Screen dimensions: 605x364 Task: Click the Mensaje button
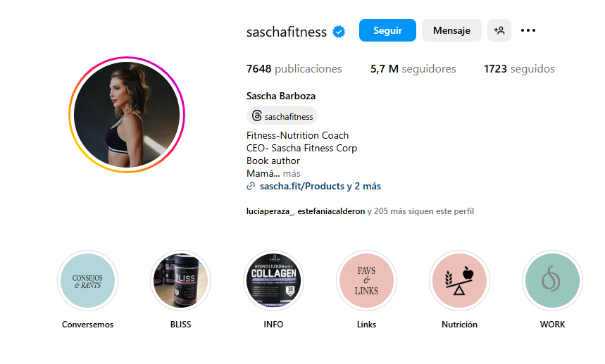tap(451, 30)
